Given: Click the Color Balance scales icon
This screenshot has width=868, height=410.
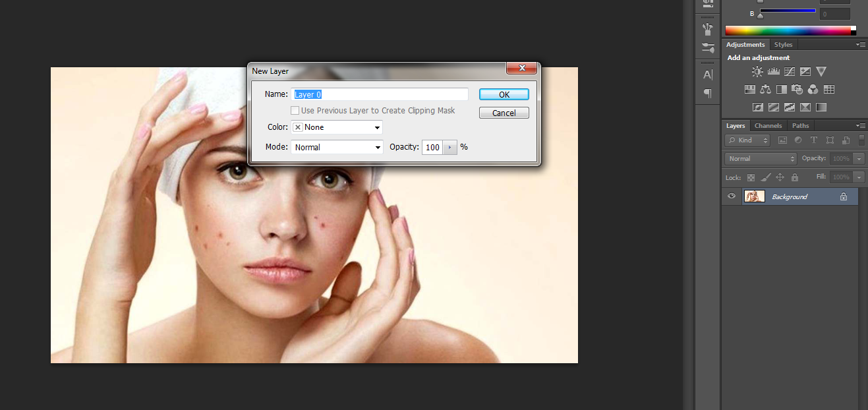Looking at the screenshot, I should pos(765,89).
